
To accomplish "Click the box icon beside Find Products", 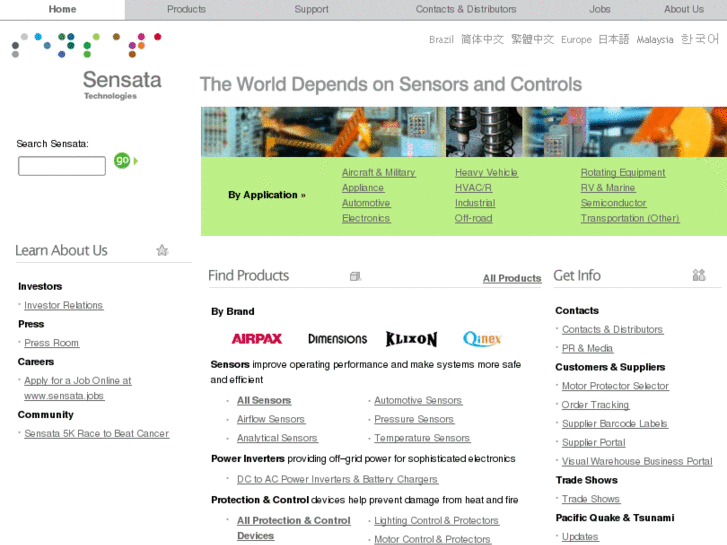I will [355, 276].
